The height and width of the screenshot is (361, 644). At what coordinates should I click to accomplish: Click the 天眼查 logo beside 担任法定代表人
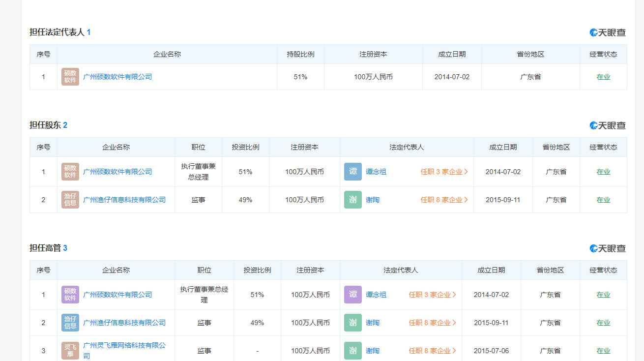click(608, 32)
